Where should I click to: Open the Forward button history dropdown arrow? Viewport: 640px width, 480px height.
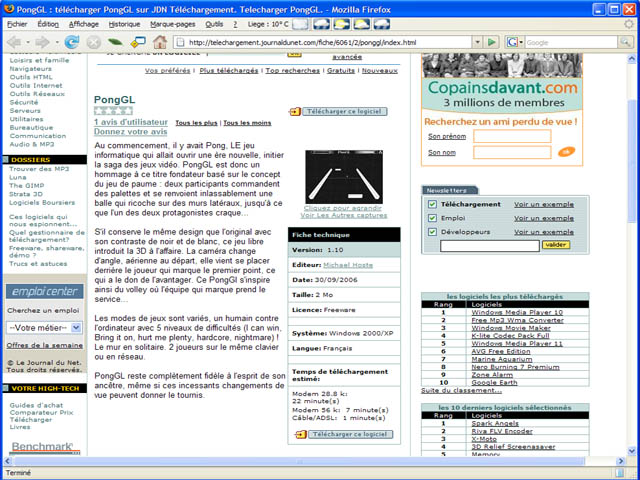[57, 42]
